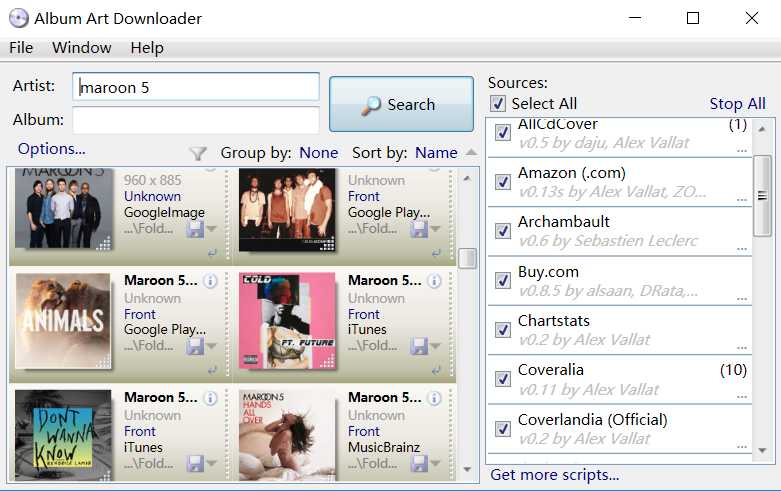
Task: Uncheck the Amazon (.com) source
Action: (x=503, y=182)
